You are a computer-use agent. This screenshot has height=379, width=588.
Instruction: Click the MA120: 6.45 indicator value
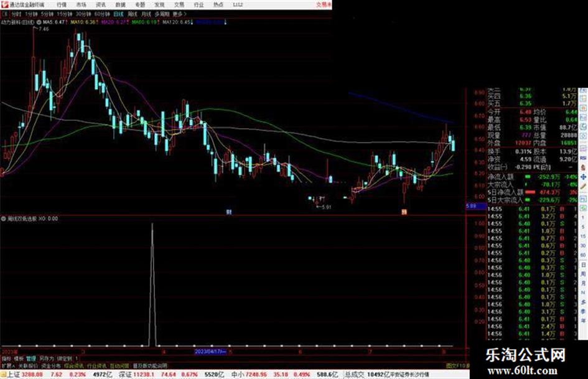click(177, 22)
